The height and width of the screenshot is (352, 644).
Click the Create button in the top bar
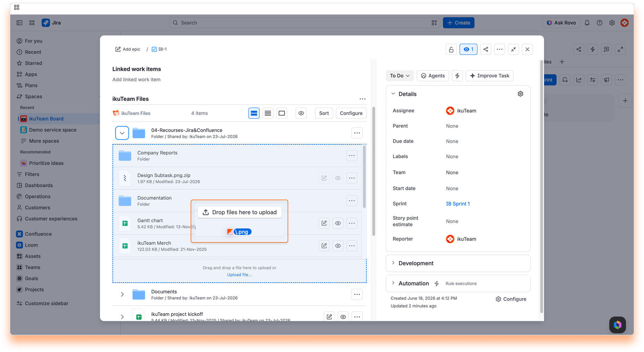[x=458, y=23]
